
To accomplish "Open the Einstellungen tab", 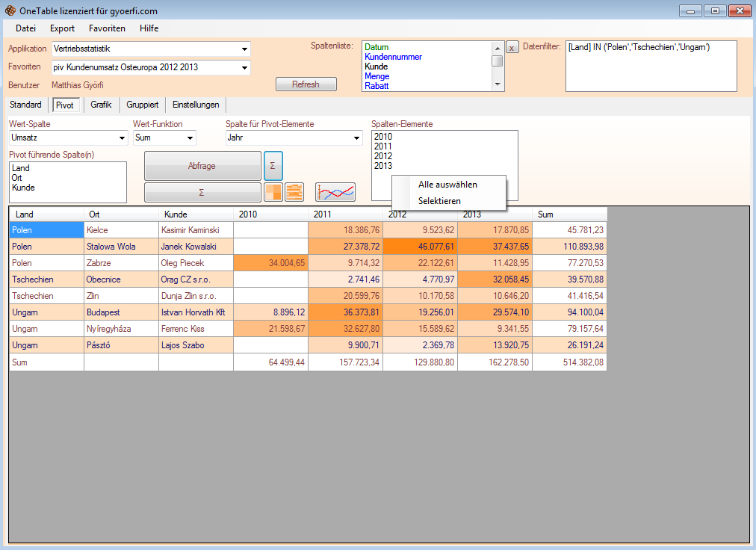I will point(195,105).
